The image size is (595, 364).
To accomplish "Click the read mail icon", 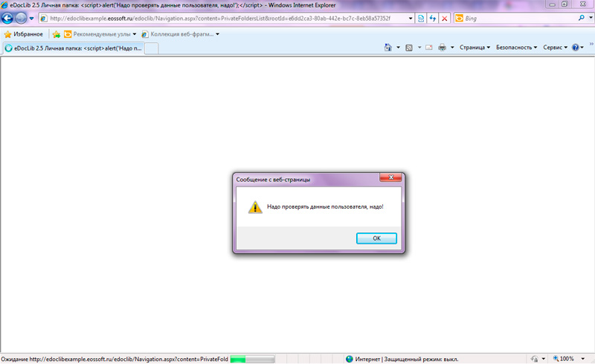I will coord(429,48).
